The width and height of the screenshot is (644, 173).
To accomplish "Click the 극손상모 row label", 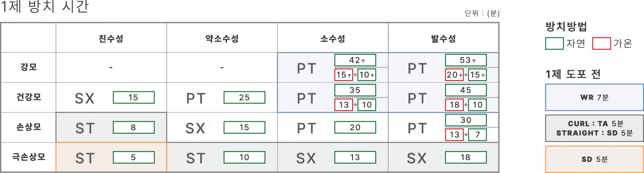I will pyautogui.click(x=29, y=157).
